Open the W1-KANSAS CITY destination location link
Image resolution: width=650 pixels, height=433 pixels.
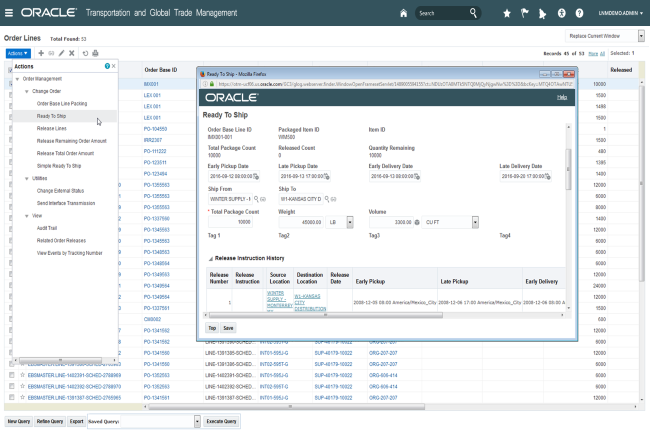pyautogui.click(x=310, y=302)
